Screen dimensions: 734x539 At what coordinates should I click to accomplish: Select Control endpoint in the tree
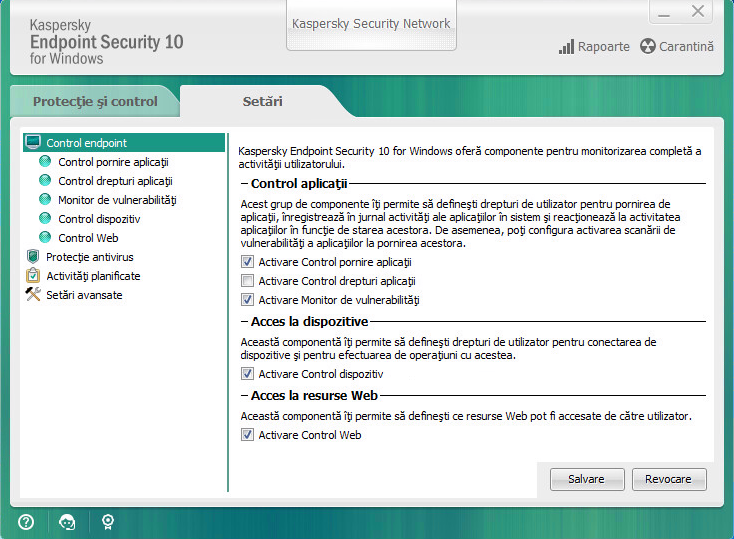coord(86,143)
